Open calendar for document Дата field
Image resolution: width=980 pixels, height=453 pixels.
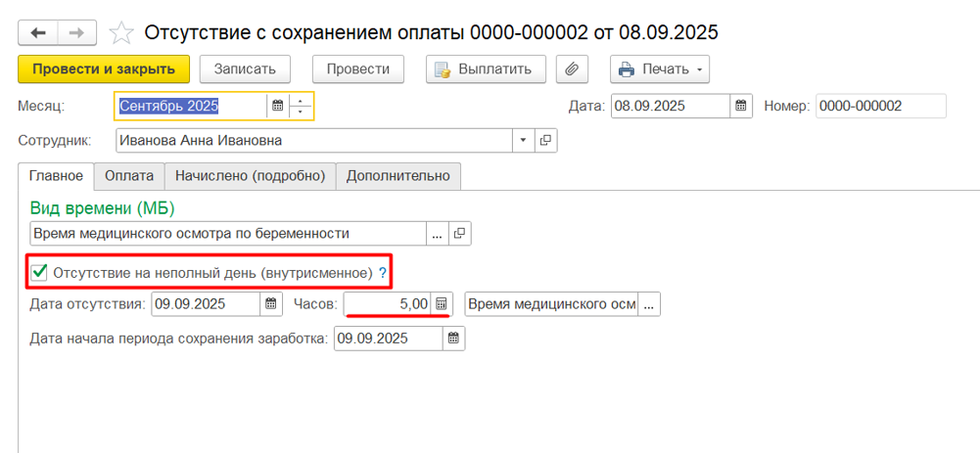tap(742, 106)
